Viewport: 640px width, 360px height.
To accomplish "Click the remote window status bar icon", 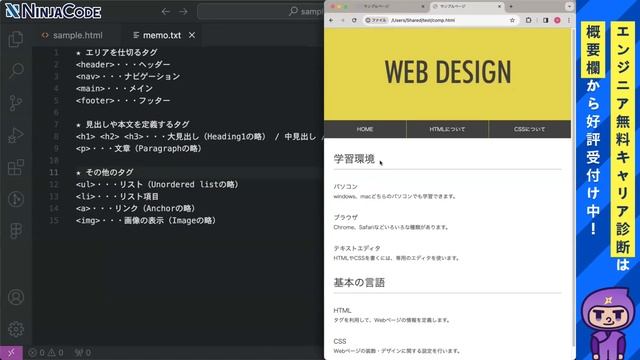I will click(x=11, y=353).
